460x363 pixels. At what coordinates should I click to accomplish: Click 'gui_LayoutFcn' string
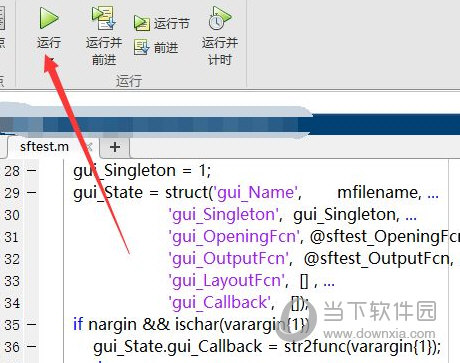click(x=227, y=281)
